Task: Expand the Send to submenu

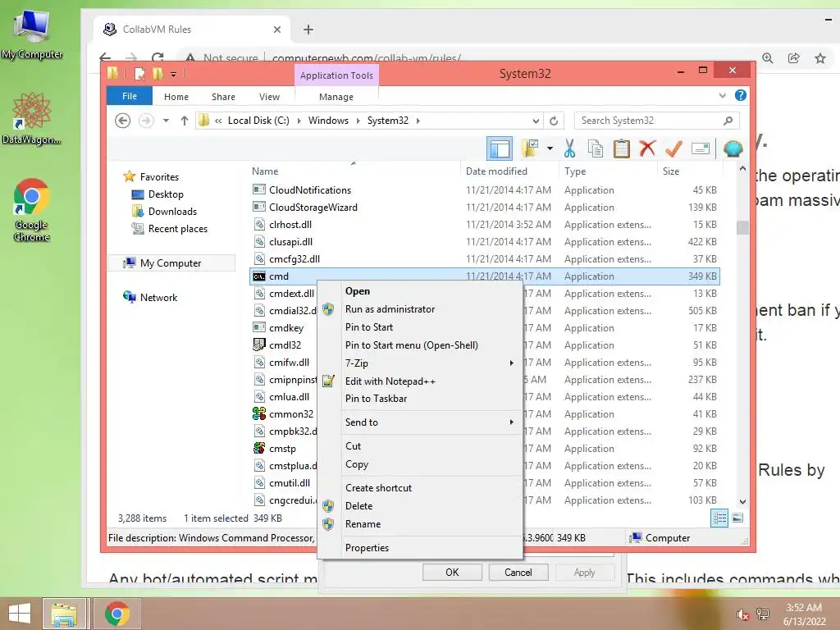Action: [512, 422]
